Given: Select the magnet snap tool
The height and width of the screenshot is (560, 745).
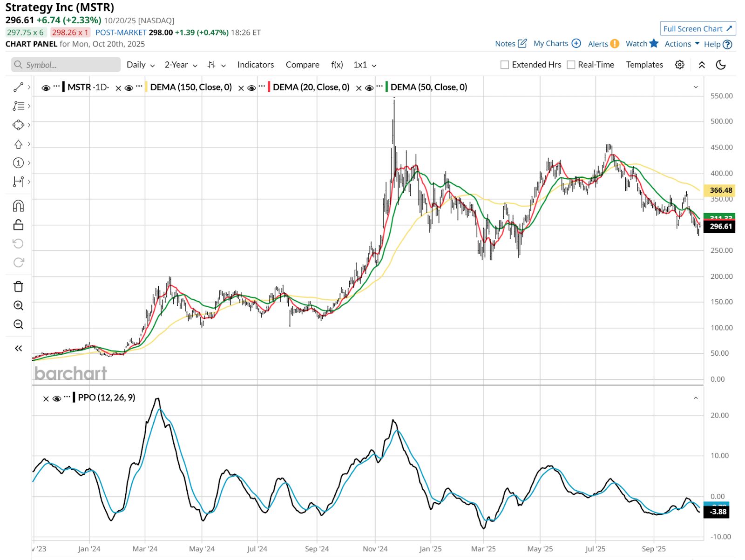Looking at the screenshot, I should [18, 206].
